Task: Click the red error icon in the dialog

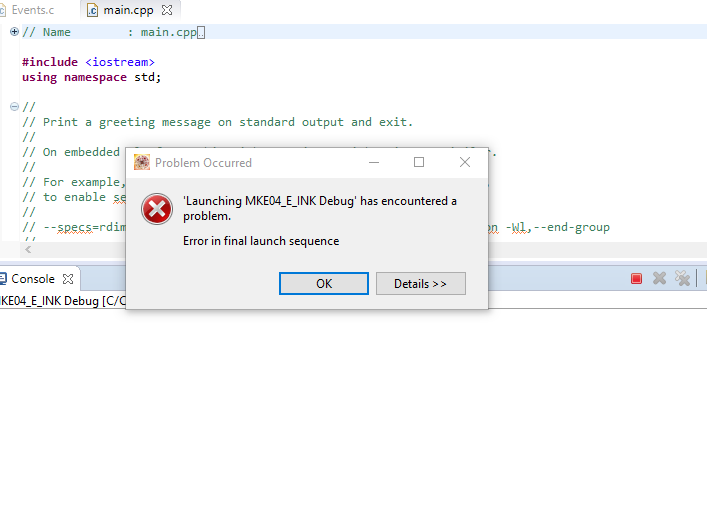Action: (156, 209)
